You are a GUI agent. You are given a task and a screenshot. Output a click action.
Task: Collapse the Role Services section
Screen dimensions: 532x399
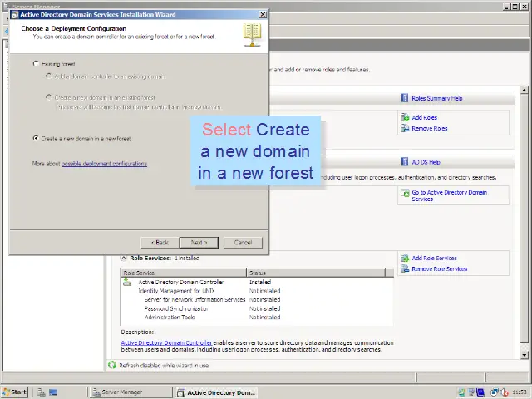[x=124, y=258]
